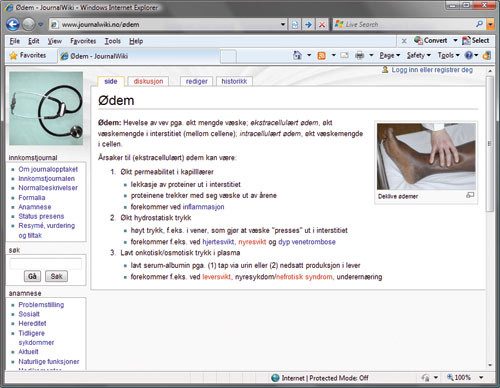
Task: Click the Print icon
Action: point(359,55)
